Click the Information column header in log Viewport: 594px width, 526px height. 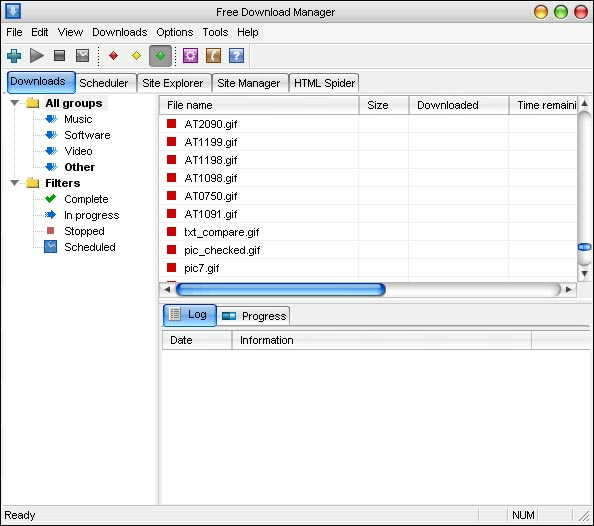point(381,340)
